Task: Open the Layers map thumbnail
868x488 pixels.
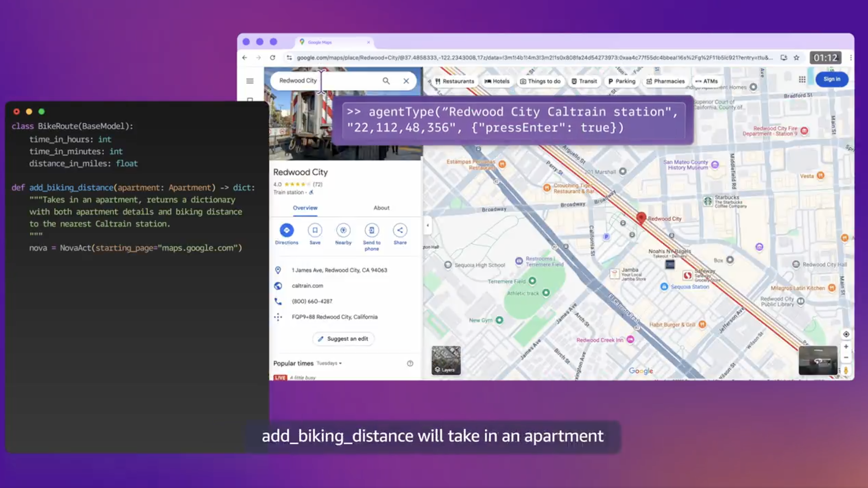Action: [446, 360]
